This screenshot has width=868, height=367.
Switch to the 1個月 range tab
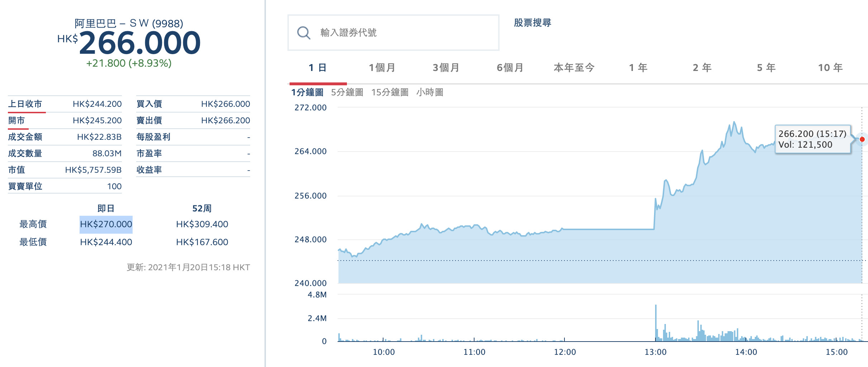click(382, 68)
